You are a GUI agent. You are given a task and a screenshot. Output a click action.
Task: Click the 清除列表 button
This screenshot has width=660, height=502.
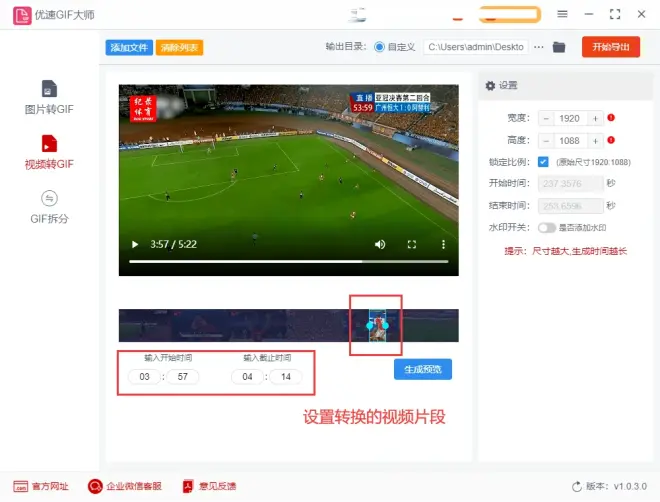point(179,48)
